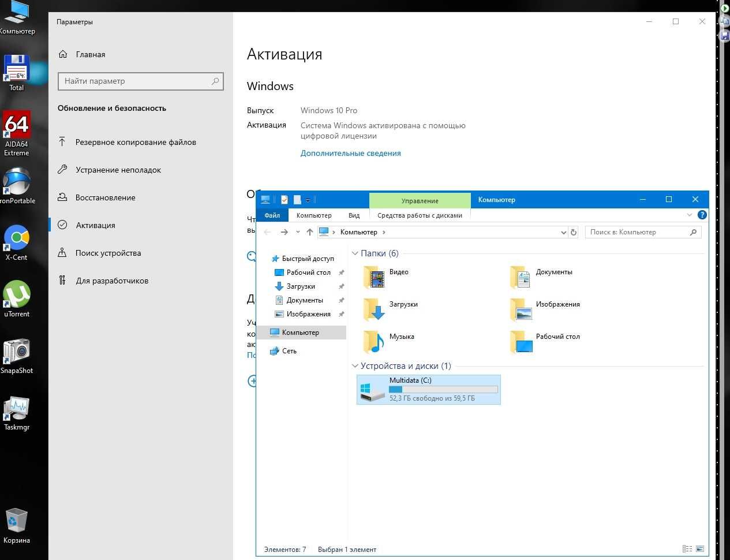730x560 pixels.
Task: Click Explorer forward navigation arrow
Action: [x=284, y=232]
